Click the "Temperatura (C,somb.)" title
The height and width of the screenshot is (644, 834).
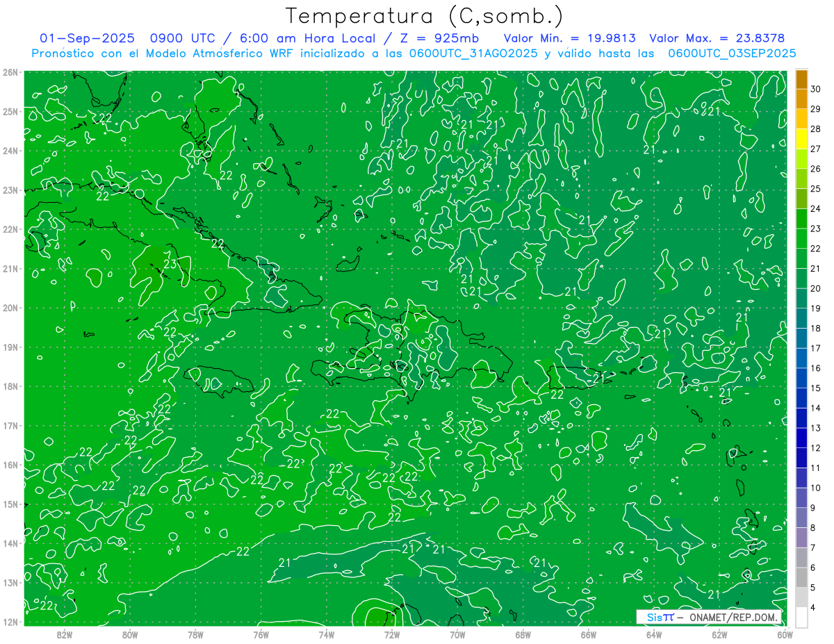pyautogui.click(x=424, y=16)
